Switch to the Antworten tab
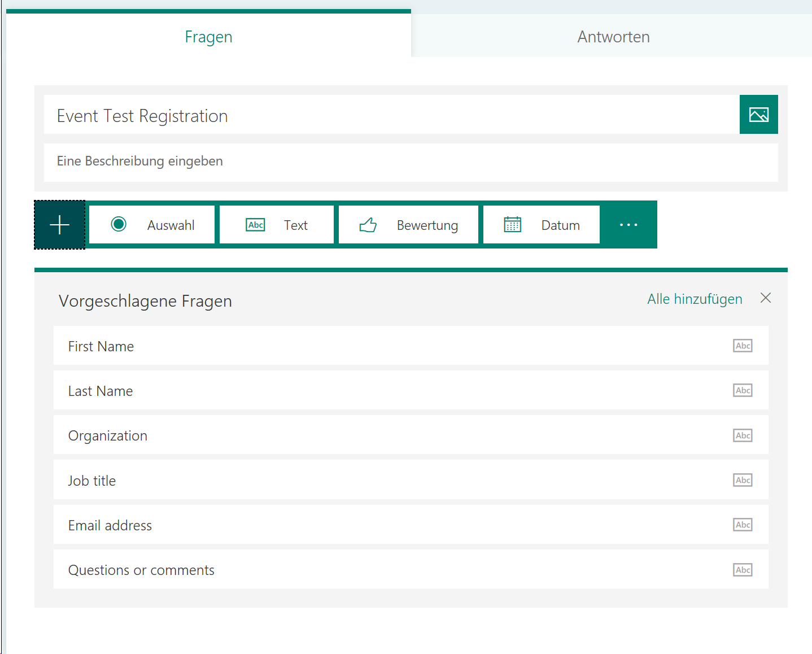 click(x=613, y=37)
